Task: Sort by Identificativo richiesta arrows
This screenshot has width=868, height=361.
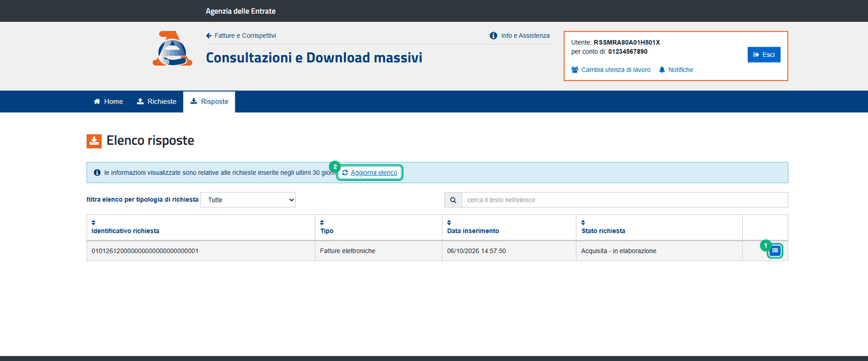Action: pyautogui.click(x=94, y=222)
